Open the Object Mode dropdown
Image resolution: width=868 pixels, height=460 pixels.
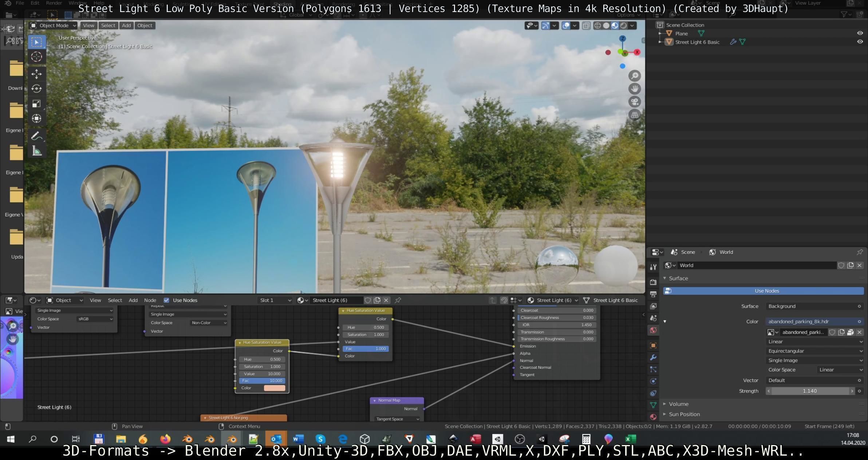coord(53,25)
